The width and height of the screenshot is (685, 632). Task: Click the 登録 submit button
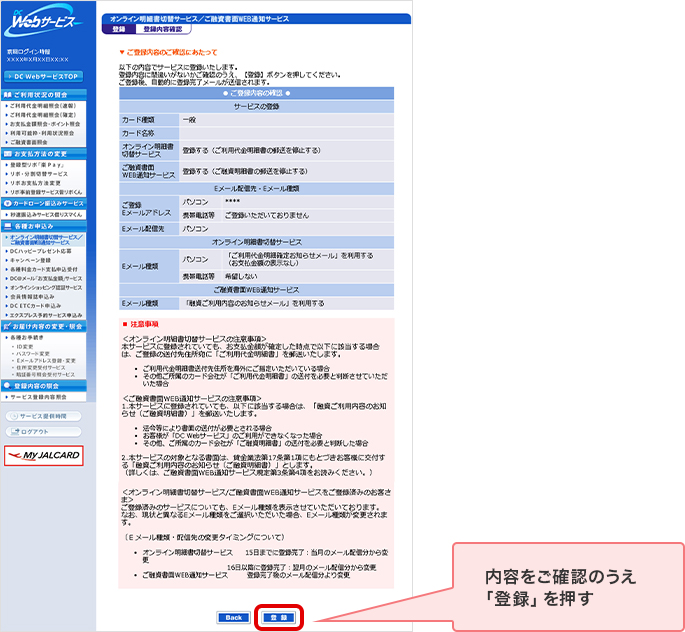279,617
